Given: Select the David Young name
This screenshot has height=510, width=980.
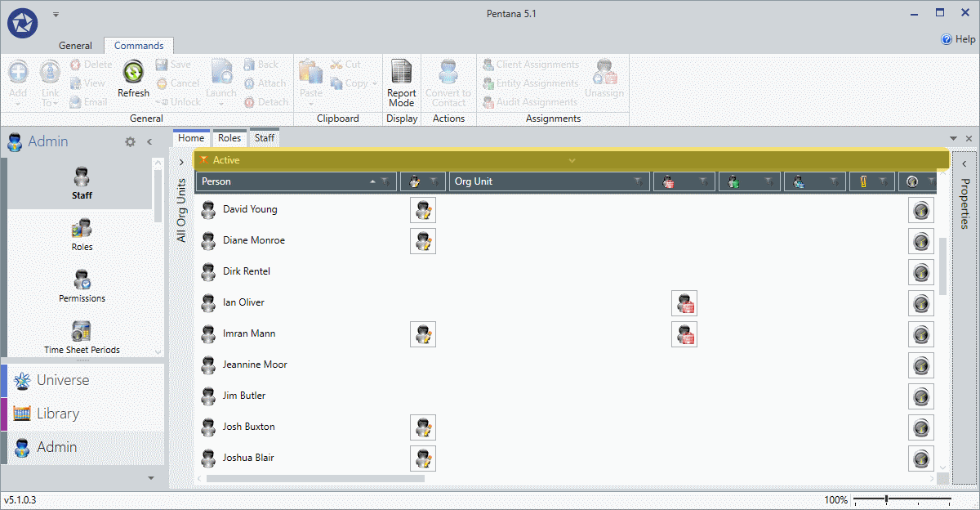Looking at the screenshot, I should coord(250,209).
